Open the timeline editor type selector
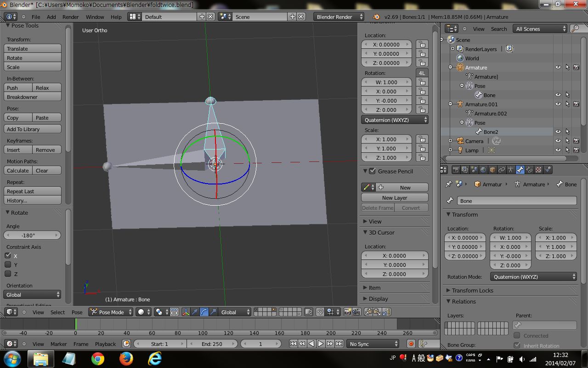 pyautogui.click(x=11, y=344)
